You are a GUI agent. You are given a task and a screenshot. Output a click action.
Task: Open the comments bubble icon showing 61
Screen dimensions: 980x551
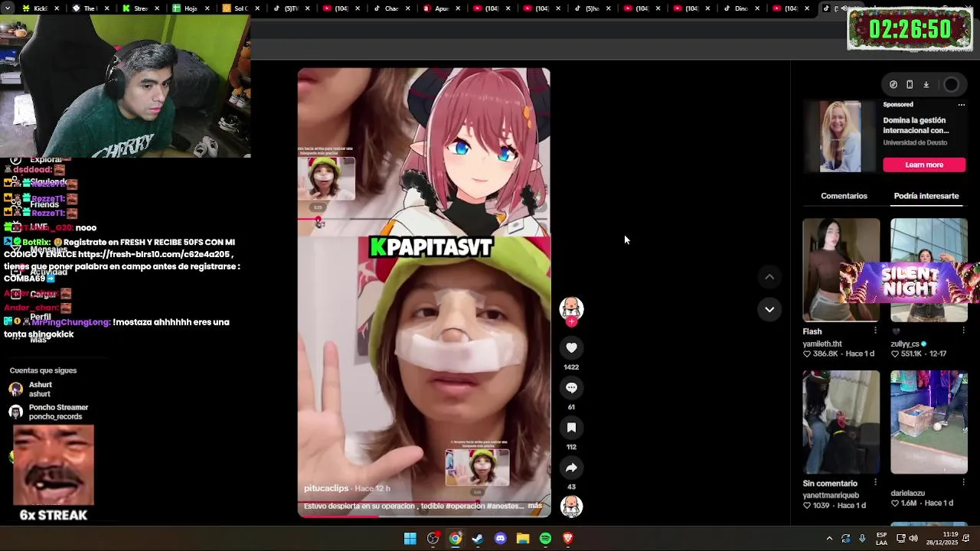pyautogui.click(x=571, y=387)
